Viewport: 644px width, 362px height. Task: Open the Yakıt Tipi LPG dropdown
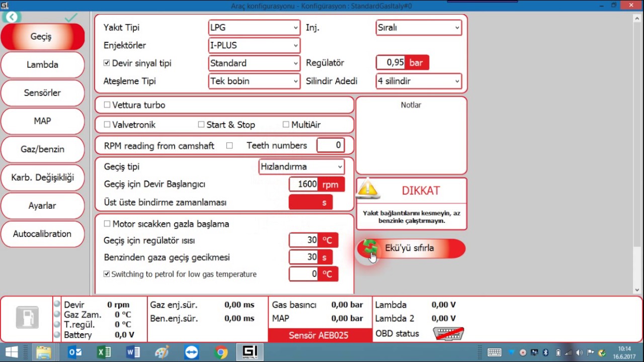coord(254,28)
